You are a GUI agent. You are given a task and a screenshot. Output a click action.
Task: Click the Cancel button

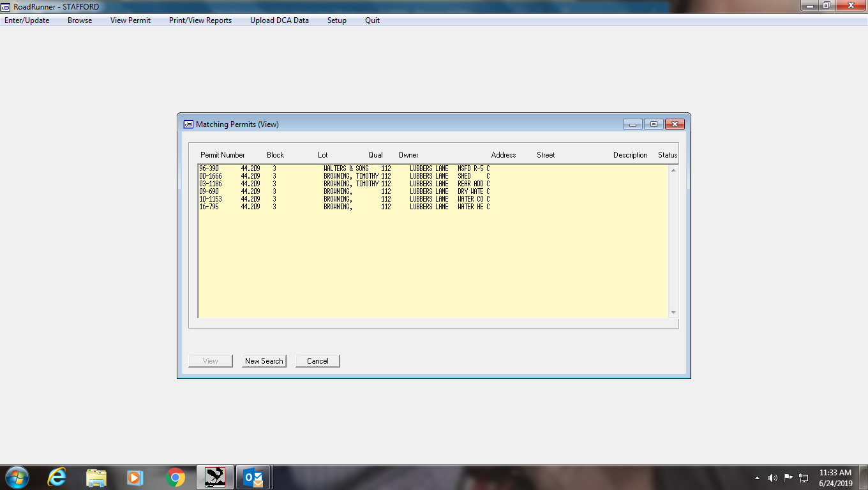click(x=318, y=361)
